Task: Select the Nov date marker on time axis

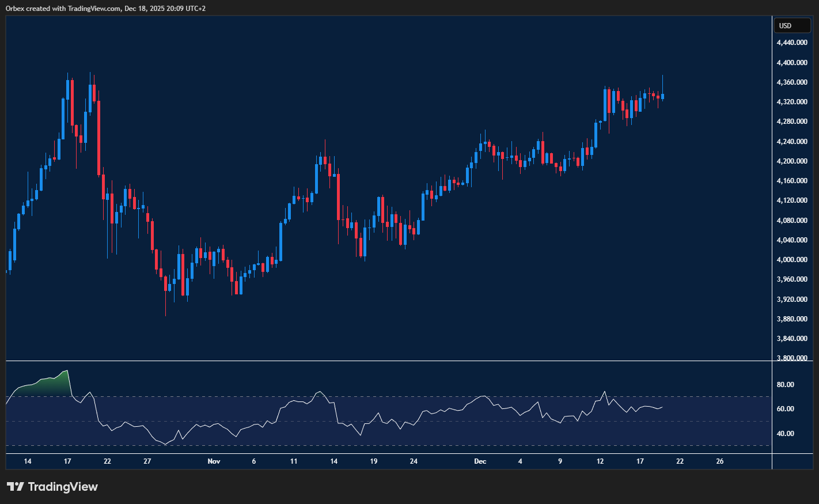Action: 214,461
